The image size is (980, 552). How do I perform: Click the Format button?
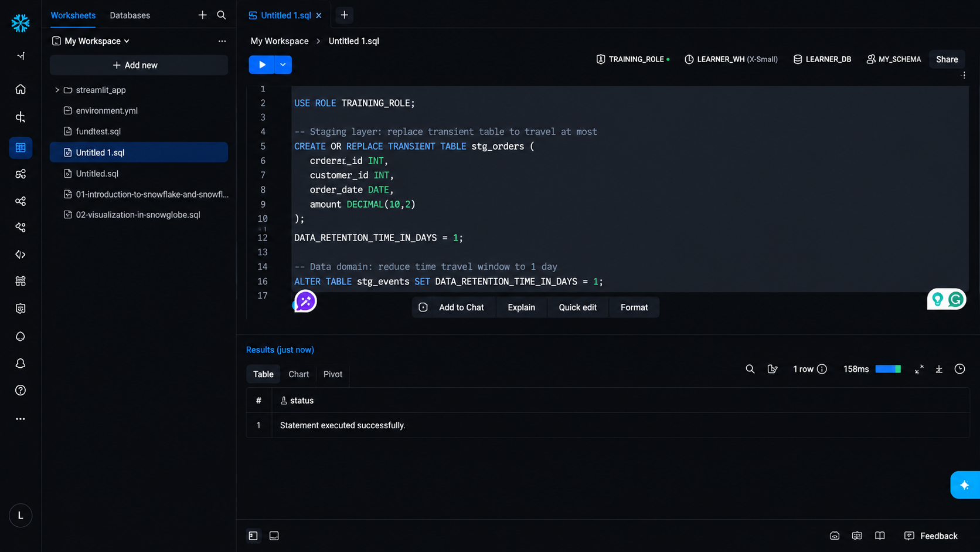pyautogui.click(x=634, y=307)
